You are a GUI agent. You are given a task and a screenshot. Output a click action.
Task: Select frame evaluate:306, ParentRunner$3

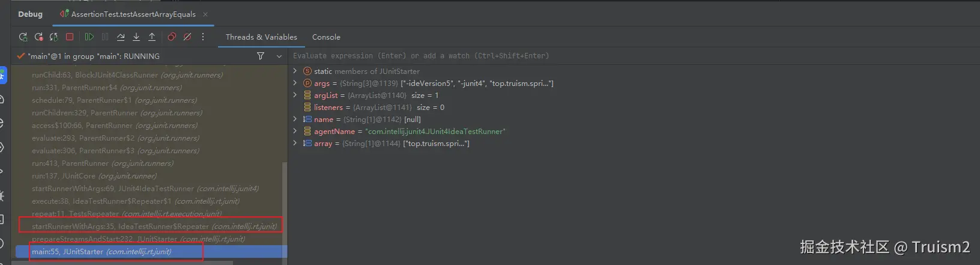150,151
